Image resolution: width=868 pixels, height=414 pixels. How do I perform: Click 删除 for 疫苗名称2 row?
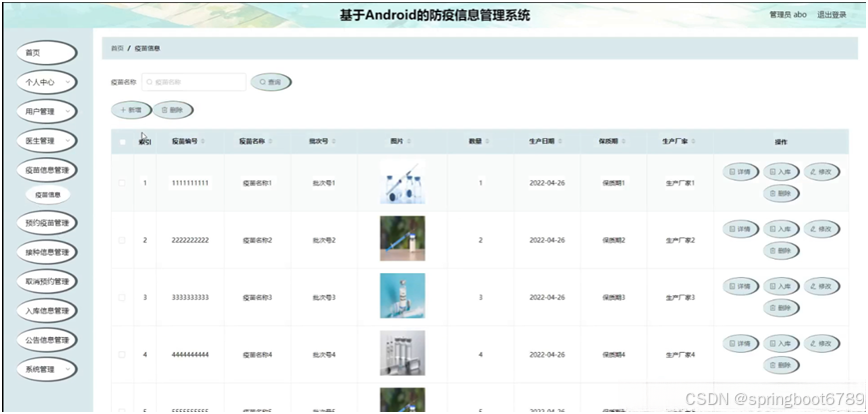(x=781, y=251)
